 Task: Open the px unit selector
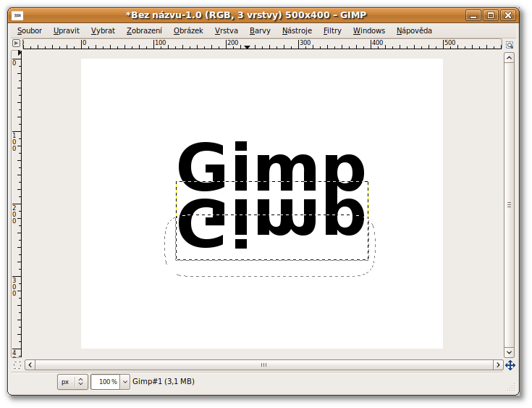pos(72,382)
